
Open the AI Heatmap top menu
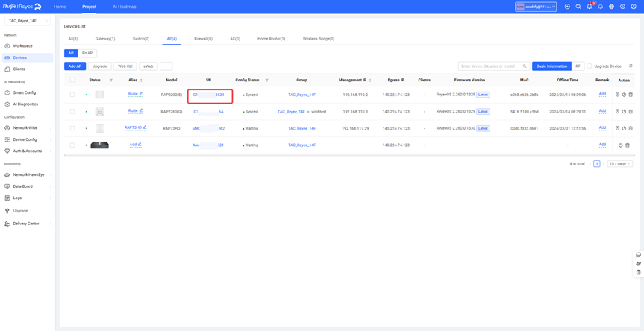click(124, 7)
